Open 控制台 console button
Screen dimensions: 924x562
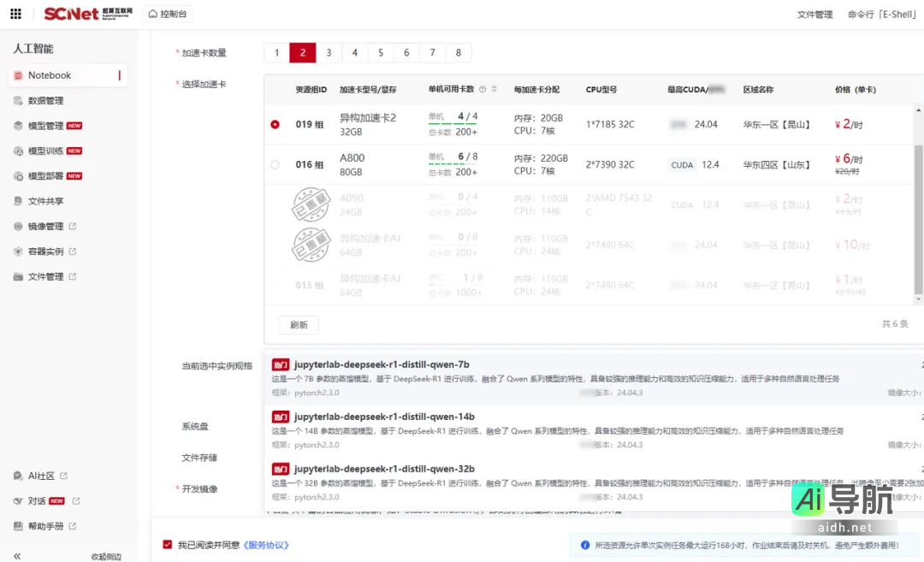(x=168, y=14)
